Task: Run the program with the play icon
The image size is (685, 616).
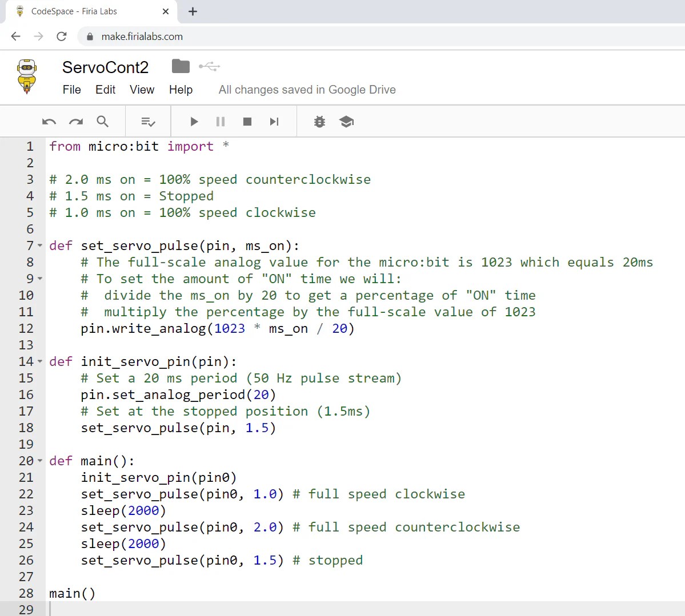Action: pos(193,121)
